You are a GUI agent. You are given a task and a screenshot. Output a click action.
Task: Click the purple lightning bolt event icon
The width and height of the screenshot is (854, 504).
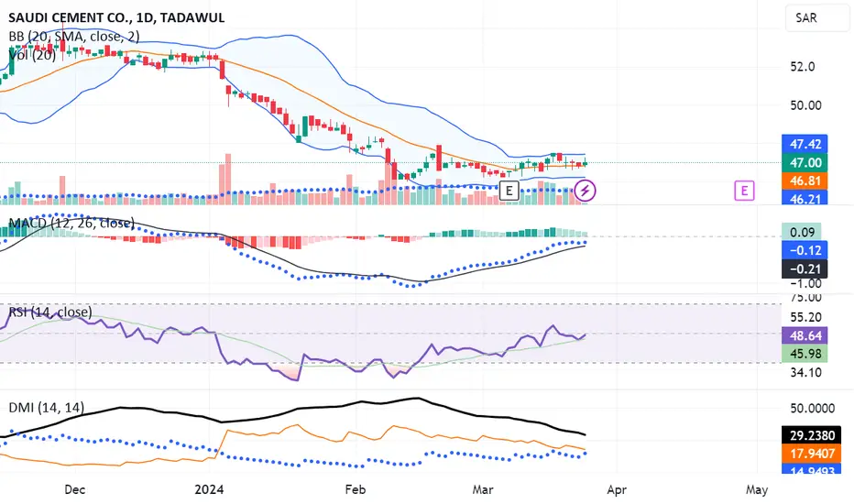(585, 191)
